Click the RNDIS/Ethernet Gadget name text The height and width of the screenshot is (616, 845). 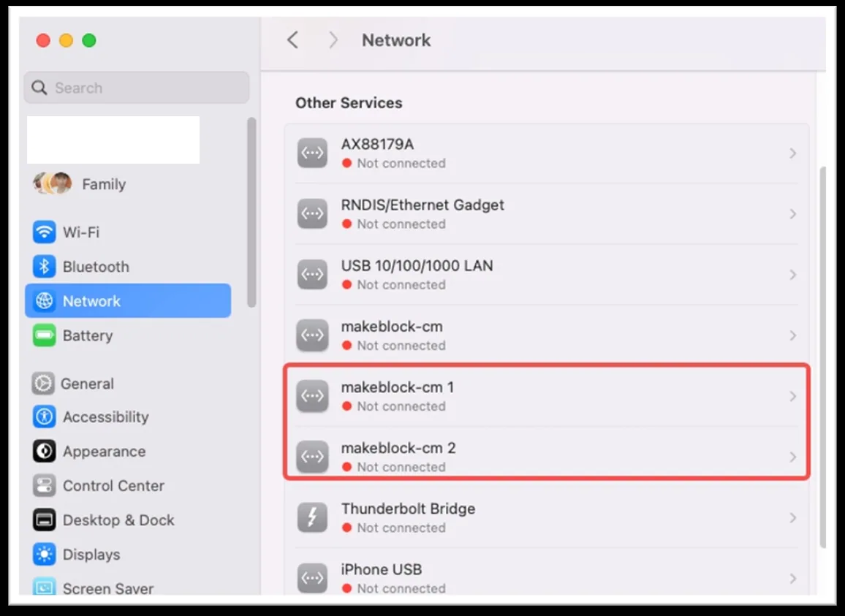click(x=422, y=205)
